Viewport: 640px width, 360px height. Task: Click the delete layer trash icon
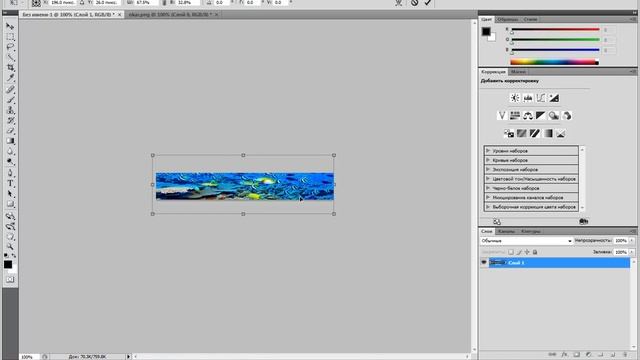pos(625,355)
